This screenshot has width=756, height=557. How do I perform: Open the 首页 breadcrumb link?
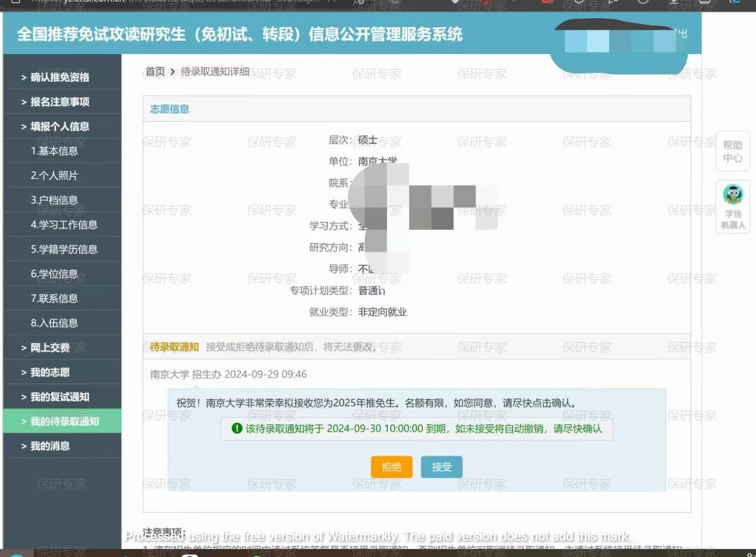pyautogui.click(x=155, y=72)
